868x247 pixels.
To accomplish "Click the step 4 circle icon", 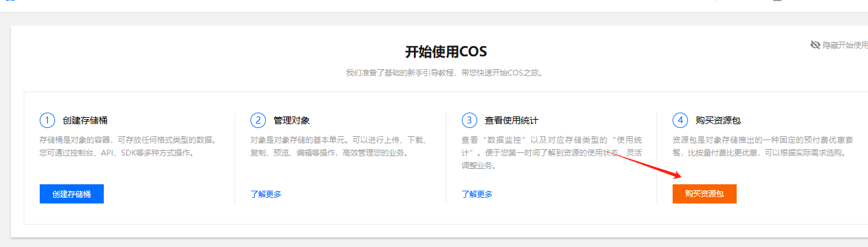I will (x=680, y=120).
